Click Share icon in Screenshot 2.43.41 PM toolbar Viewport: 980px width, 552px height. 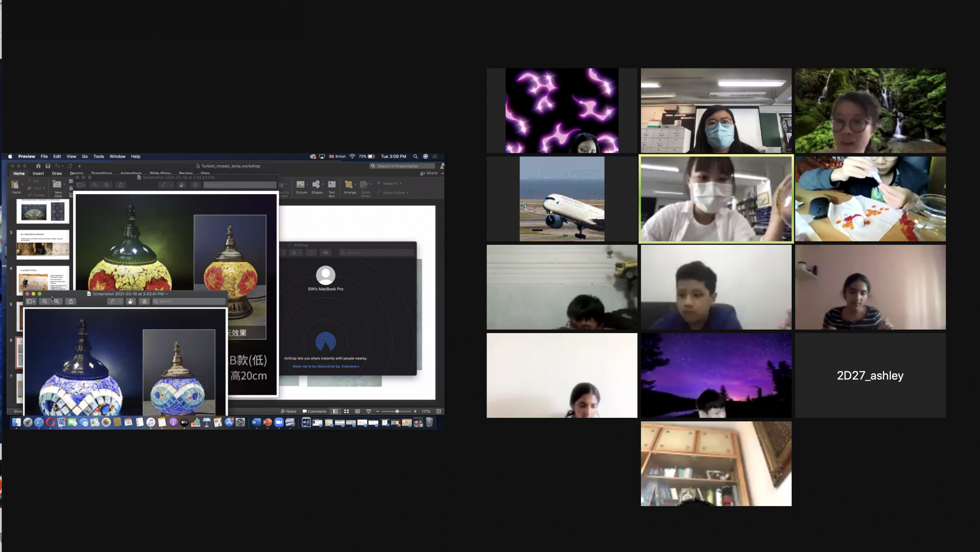click(71, 301)
